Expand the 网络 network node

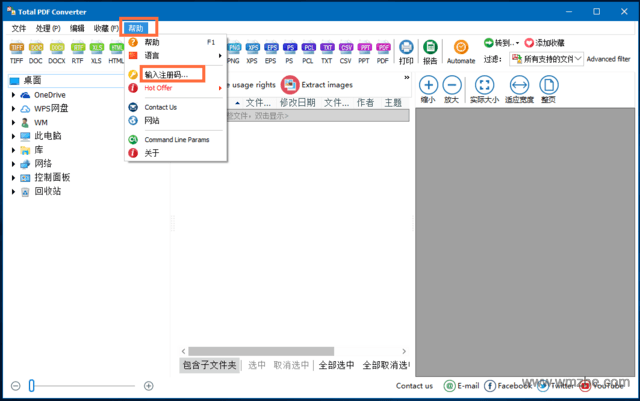[13, 164]
